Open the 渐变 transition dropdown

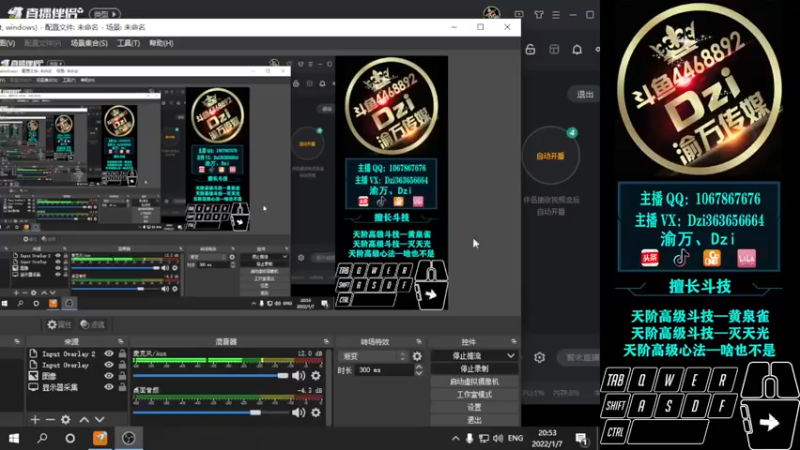(372, 356)
